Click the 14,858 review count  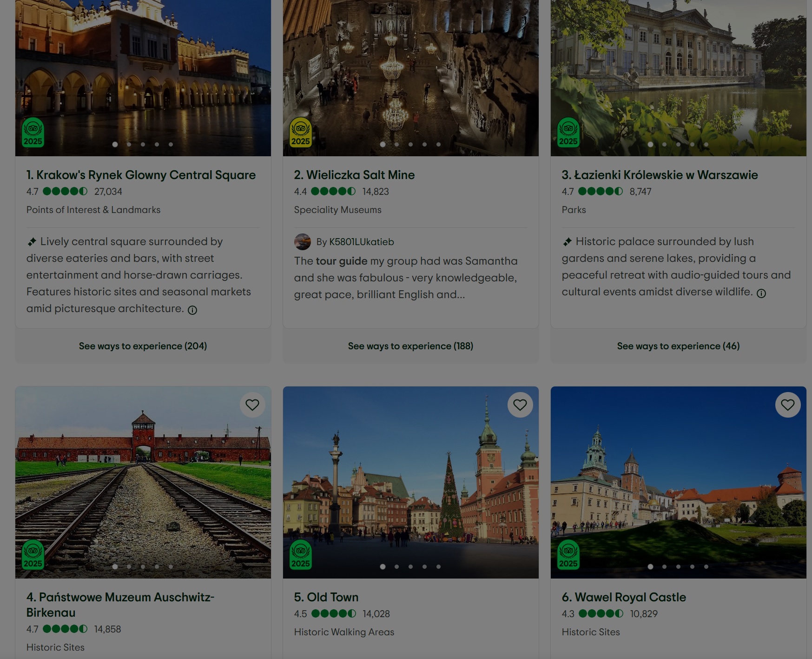coord(107,629)
